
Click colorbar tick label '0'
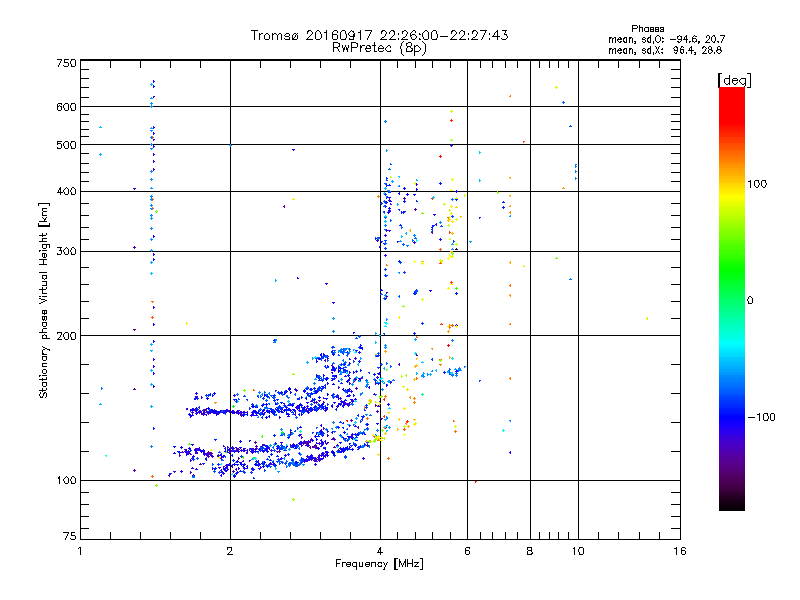click(x=750, y=301)
